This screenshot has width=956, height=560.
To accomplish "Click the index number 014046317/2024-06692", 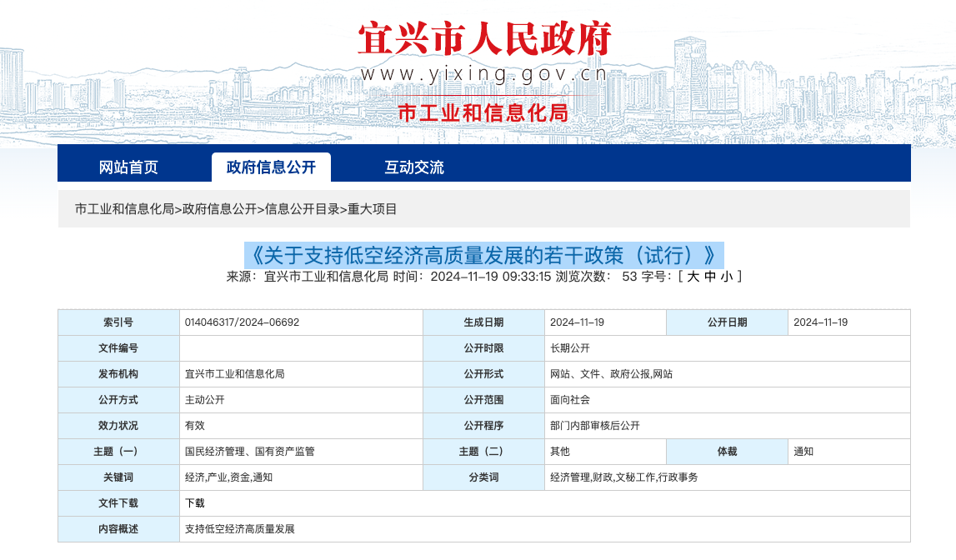I will coord(242,322).
